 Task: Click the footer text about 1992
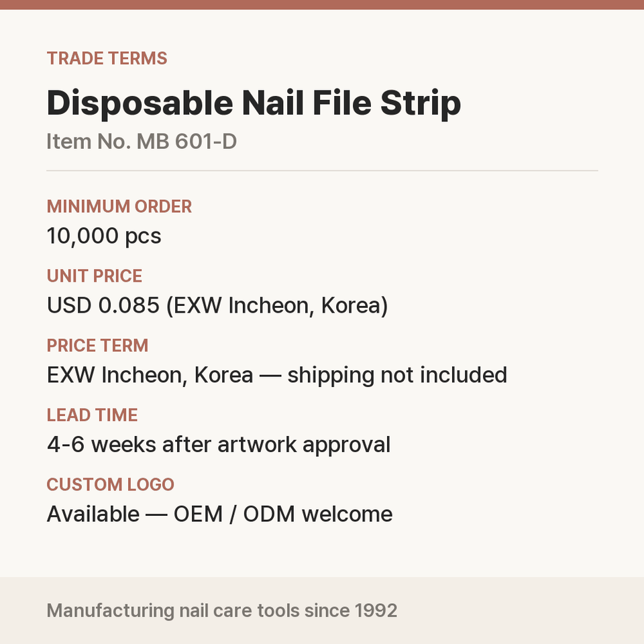[222, 610]
